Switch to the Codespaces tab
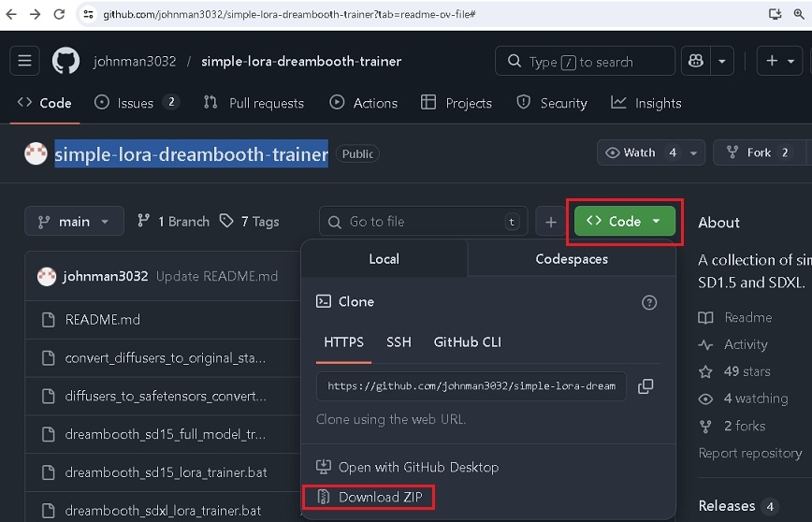Screen dimensions: 812x522 point(572,259)
